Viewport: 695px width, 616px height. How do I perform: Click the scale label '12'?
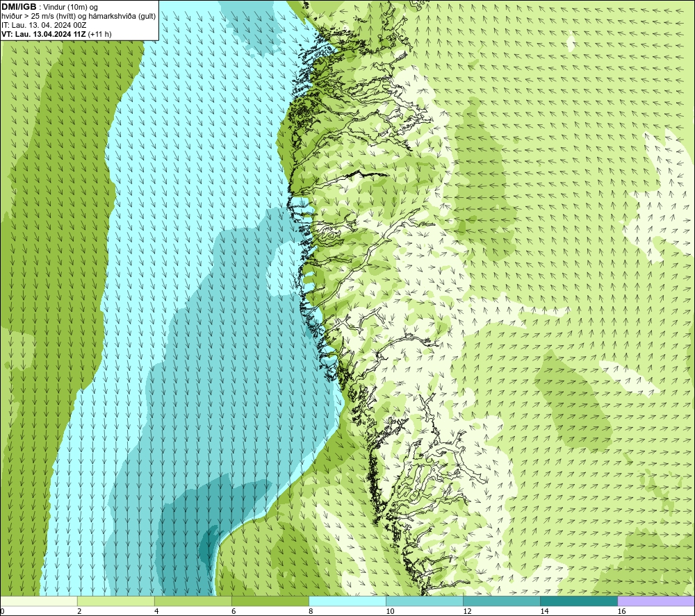coord(467,612)
